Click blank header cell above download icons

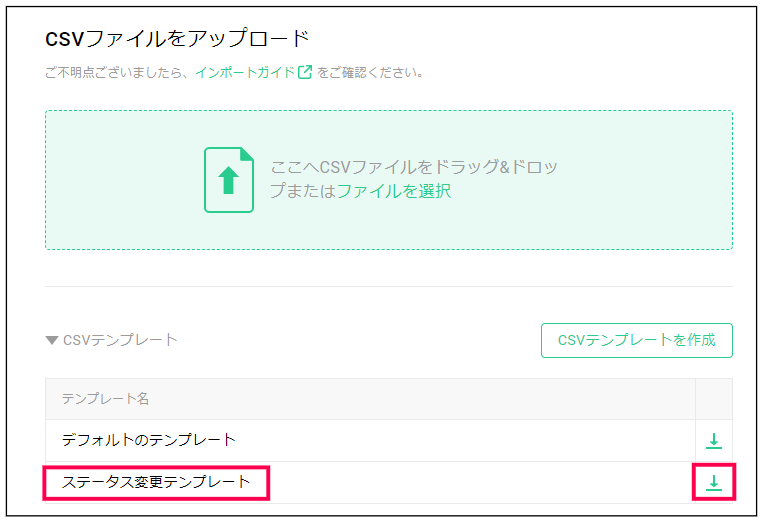(x=713, y=399)
